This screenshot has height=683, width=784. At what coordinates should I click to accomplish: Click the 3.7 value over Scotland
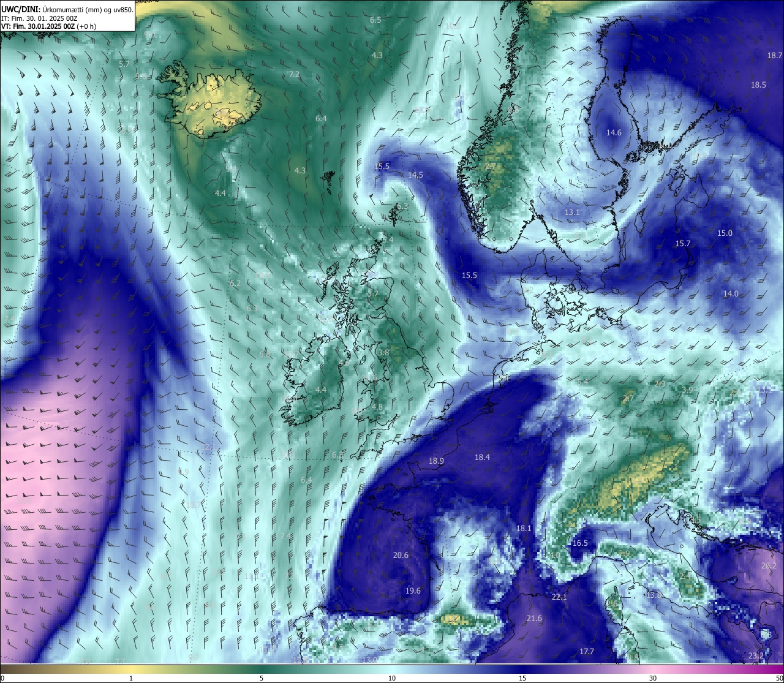[x=372, y=293]
